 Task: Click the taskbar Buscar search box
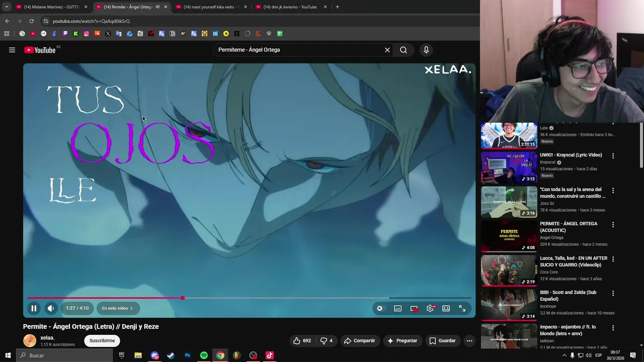pyautogui.click(x=64, y=355)
